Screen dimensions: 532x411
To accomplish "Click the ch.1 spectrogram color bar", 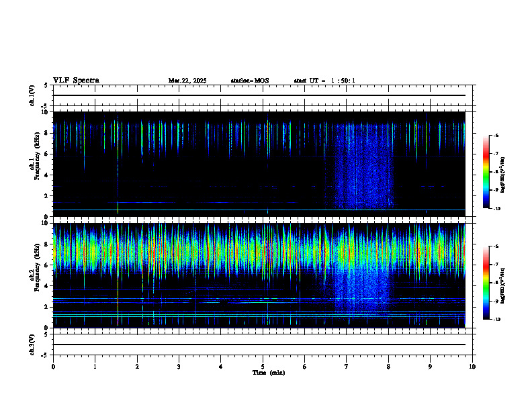I will (x=486, y=172).
